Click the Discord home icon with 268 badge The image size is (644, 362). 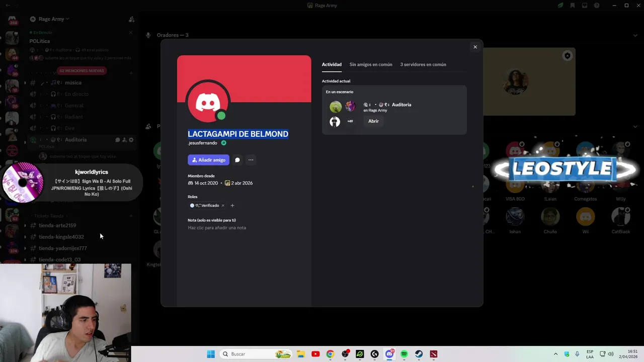(x=13, y=20)
